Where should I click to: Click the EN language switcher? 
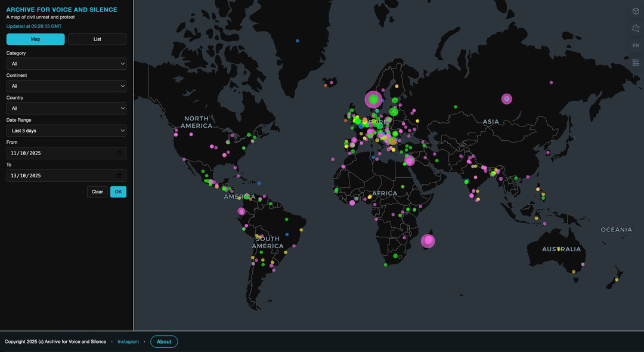click(636, 45)
